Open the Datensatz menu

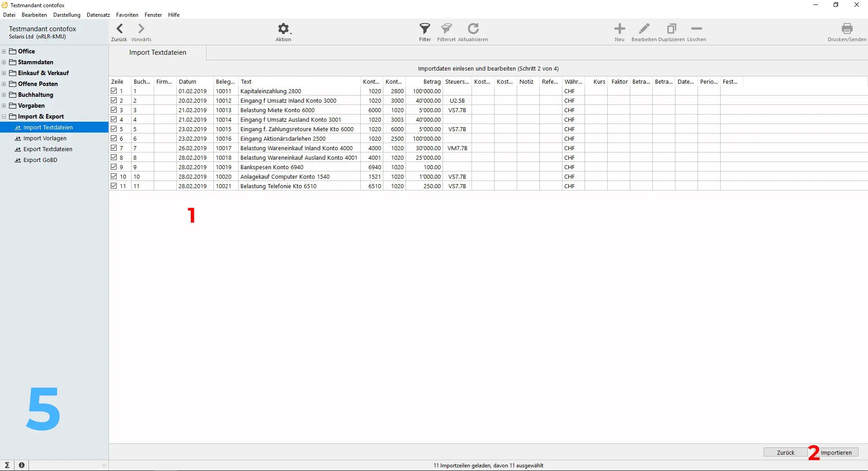coord(98,15)
